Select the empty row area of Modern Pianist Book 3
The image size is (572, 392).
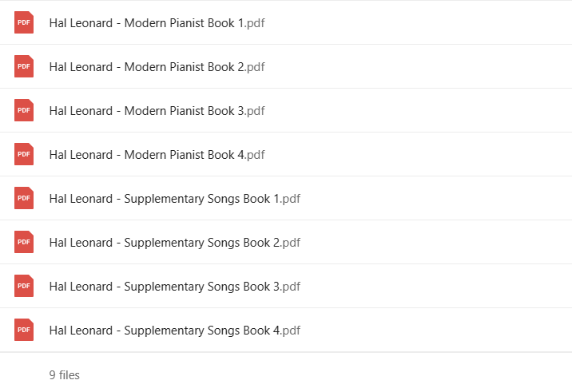[419, 110]
